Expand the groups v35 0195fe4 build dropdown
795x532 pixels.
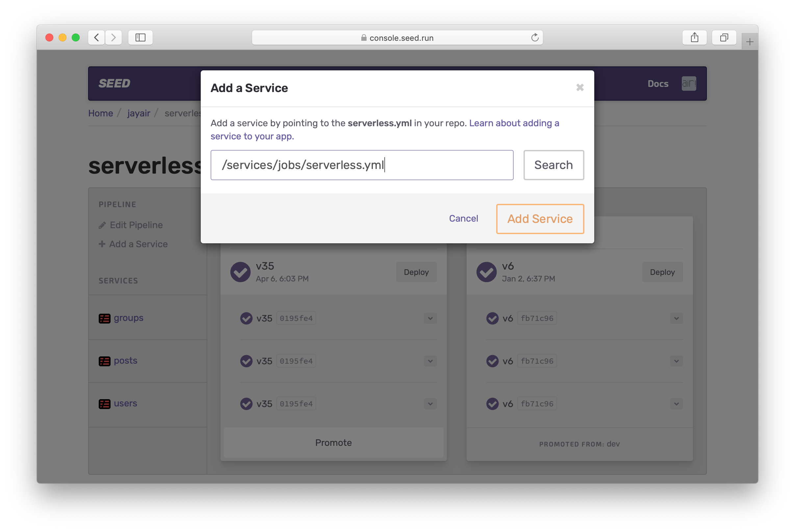click(430, 318)
